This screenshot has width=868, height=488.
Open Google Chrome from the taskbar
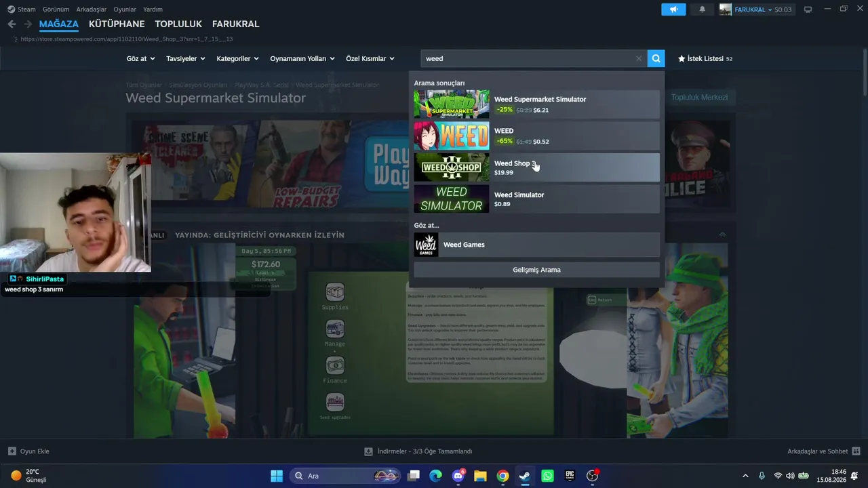[502, 476]
